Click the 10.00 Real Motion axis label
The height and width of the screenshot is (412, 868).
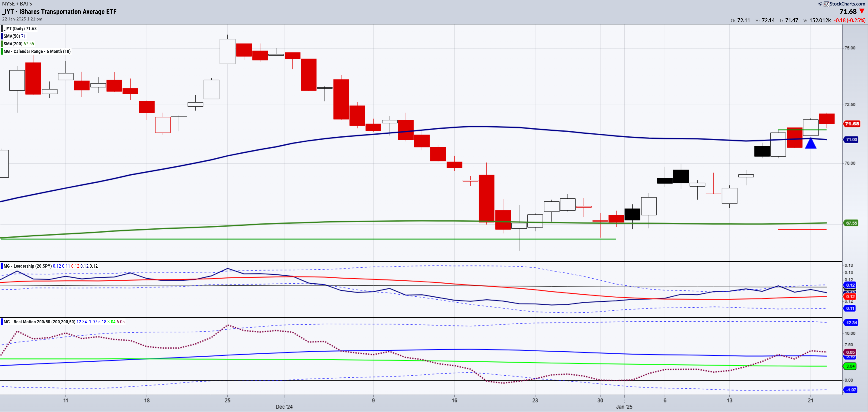[x=850, y=333]
